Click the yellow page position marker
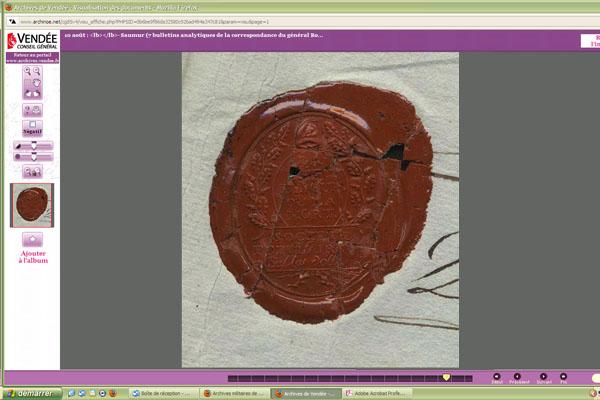 [446, 377]
